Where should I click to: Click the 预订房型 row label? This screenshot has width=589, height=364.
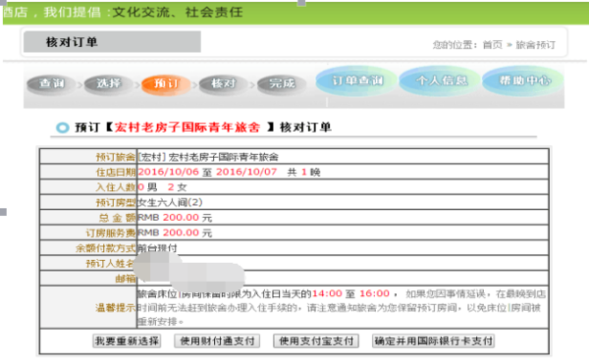click(x=115, y=203)
